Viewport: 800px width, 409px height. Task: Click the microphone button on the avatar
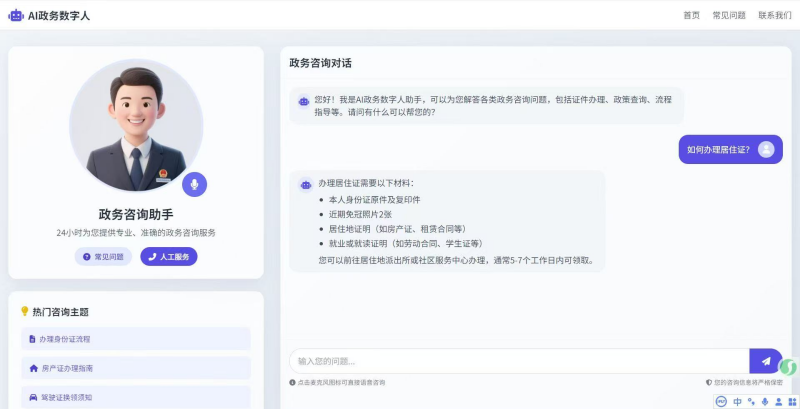194,184
